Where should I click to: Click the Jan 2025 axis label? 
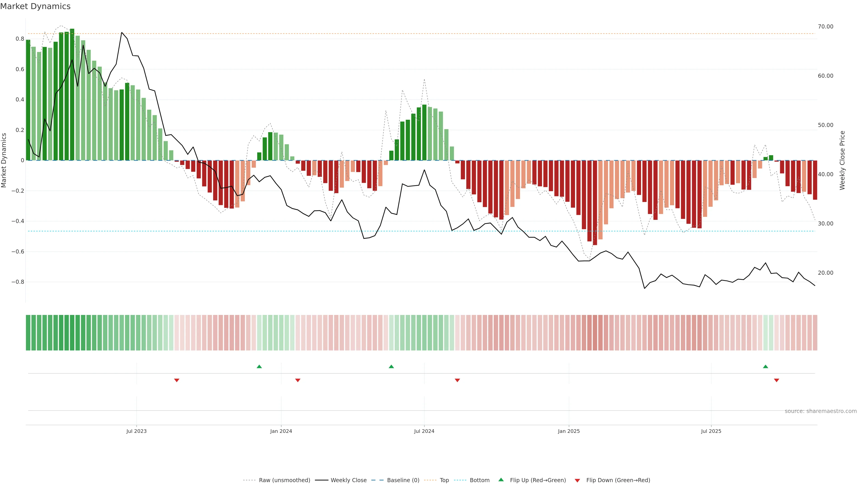[x=568, y=431]
